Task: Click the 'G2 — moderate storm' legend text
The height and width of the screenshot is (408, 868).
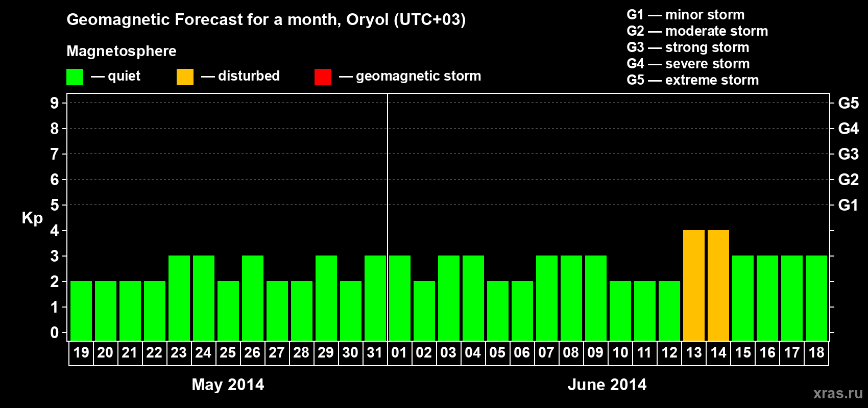Action: click(697, 31)
